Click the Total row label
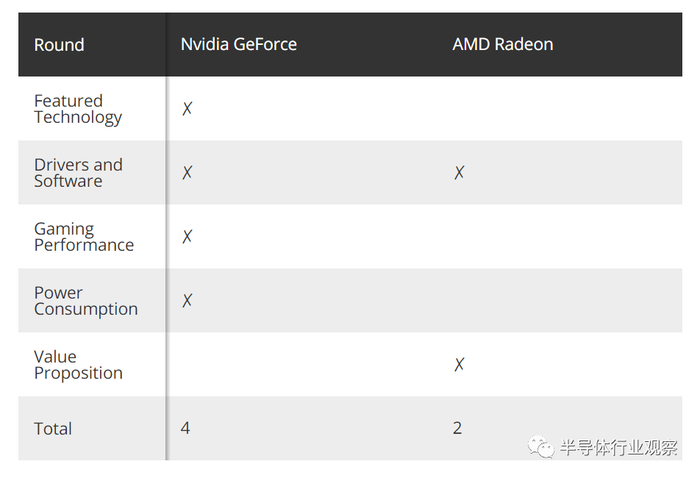 [x=53, y=428]
